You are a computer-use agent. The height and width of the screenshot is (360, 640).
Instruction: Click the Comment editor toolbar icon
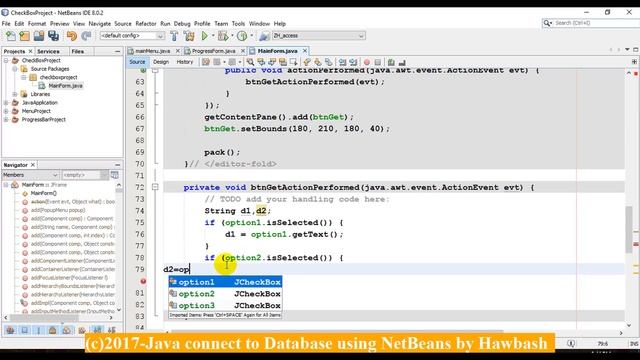coord(391,62)
